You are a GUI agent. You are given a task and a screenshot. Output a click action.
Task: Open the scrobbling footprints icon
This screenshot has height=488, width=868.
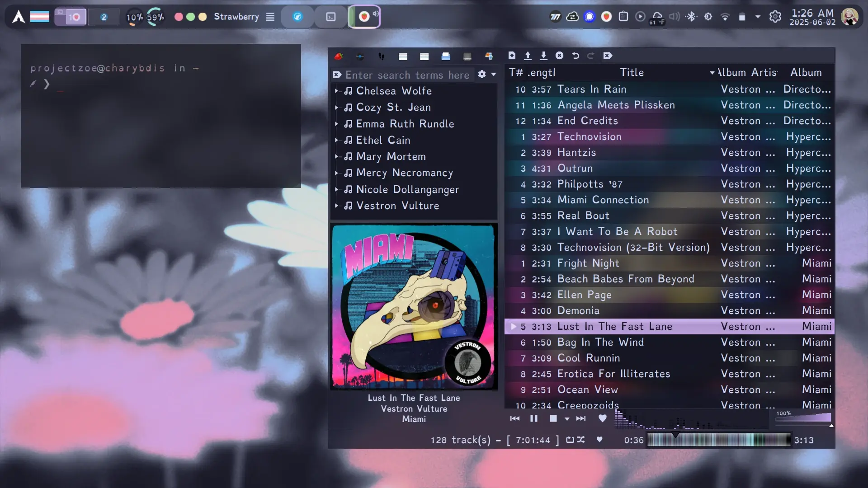click(381, 56)
